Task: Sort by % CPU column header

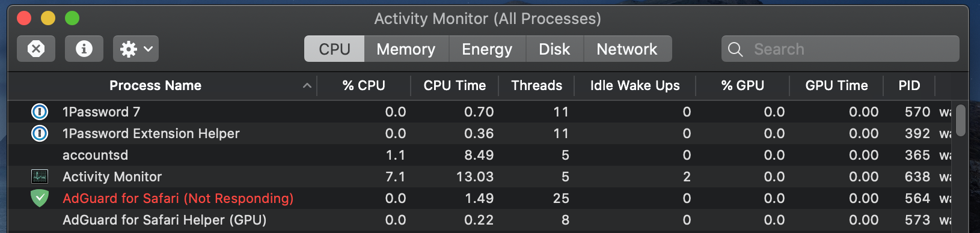Action: click(x=364, y=86)
